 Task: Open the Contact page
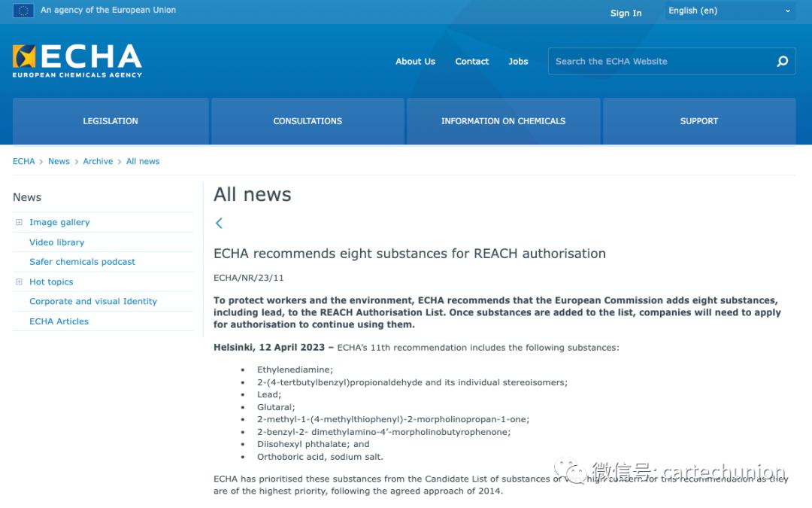pos(471,61)
